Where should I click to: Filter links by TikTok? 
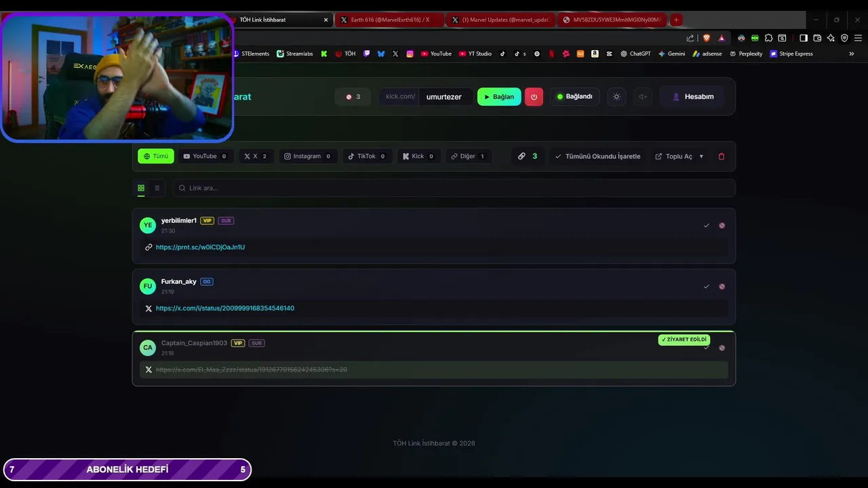point(367,157)
